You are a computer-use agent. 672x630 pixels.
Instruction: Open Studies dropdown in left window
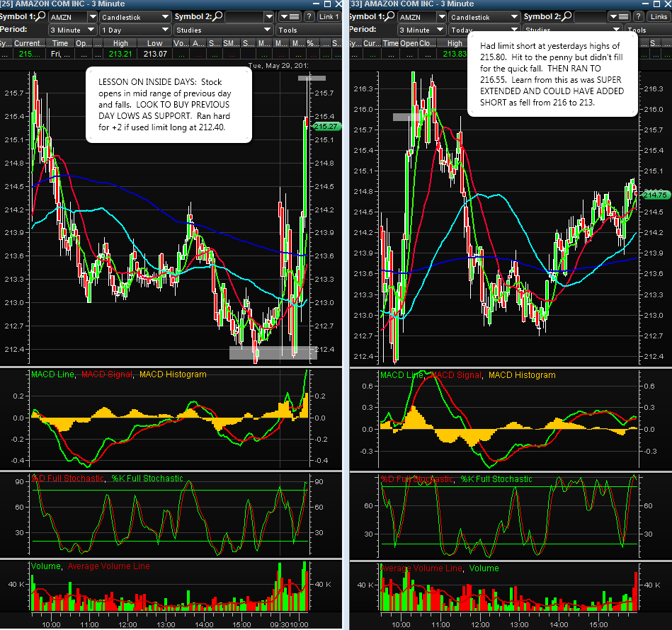223,30
